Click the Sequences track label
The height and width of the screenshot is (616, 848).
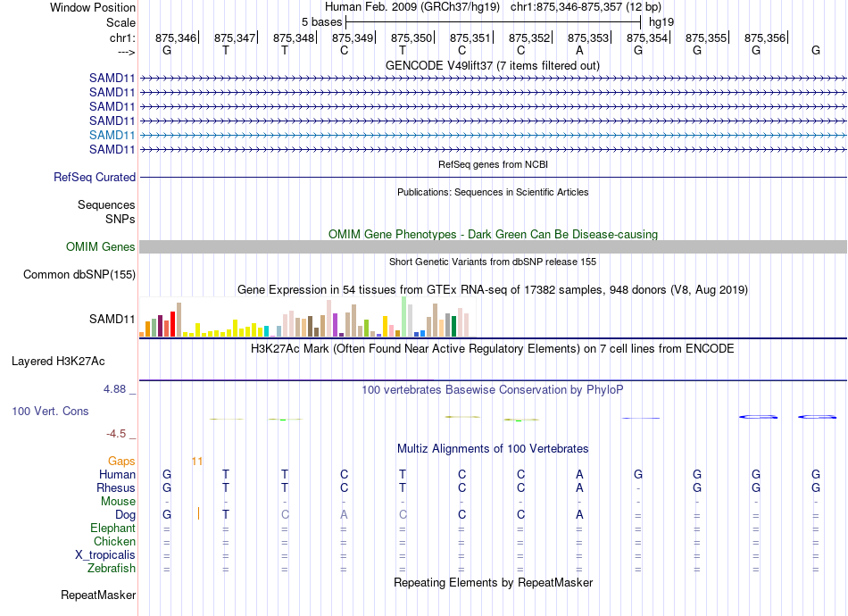pyautogui.click(x=106, y=205)
